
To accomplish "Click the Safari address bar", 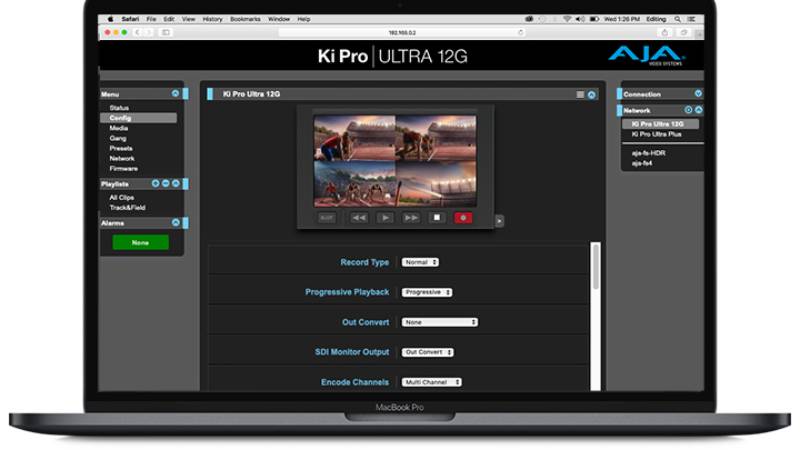I will click(400, 32).
